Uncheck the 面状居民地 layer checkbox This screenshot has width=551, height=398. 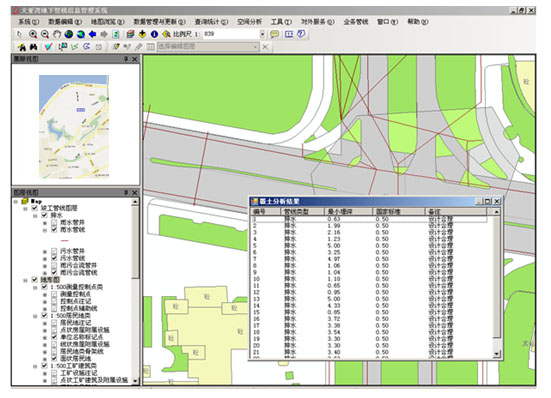click(54, 358)
